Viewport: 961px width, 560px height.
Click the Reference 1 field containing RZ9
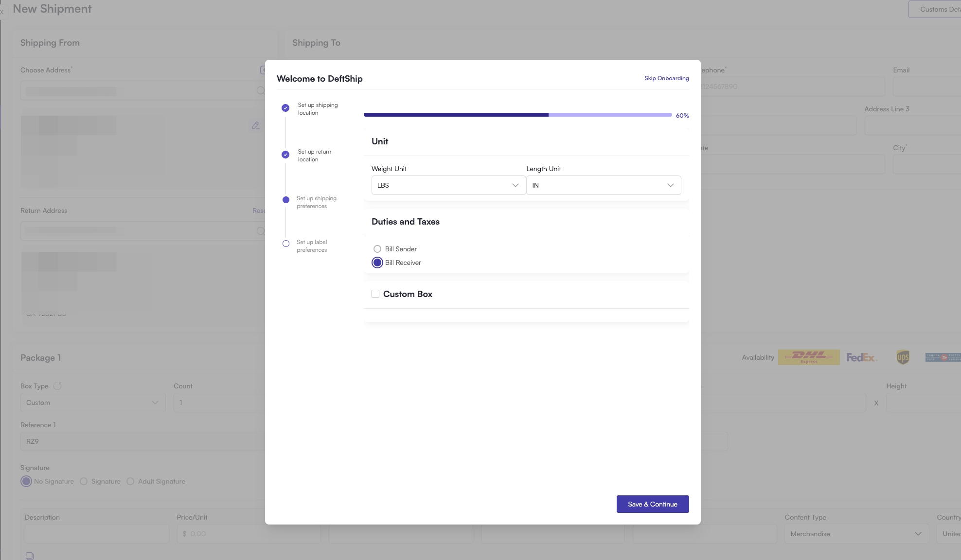(x=142, y=441)
